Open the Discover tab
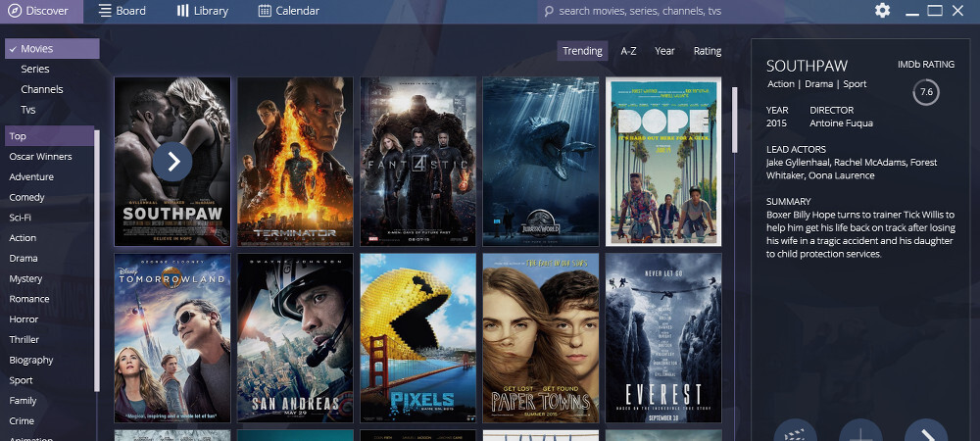 click(x=41, y=11)
